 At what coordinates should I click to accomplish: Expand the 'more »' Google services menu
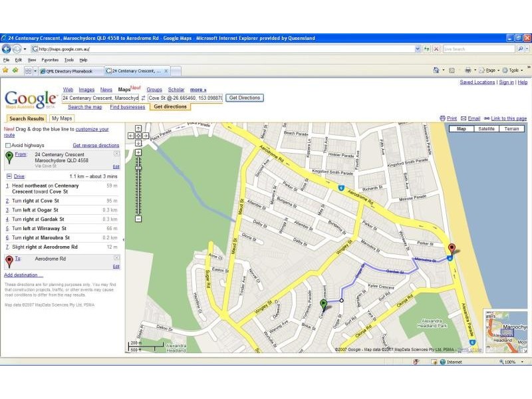click(x=198, y=90)
